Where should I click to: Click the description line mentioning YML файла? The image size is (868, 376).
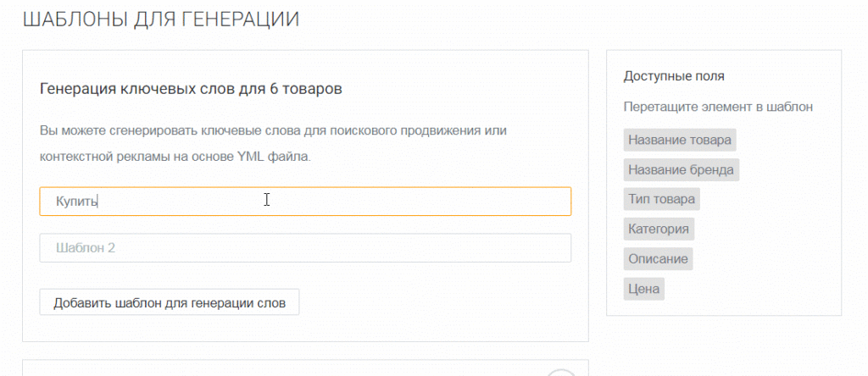click(175, 157)
